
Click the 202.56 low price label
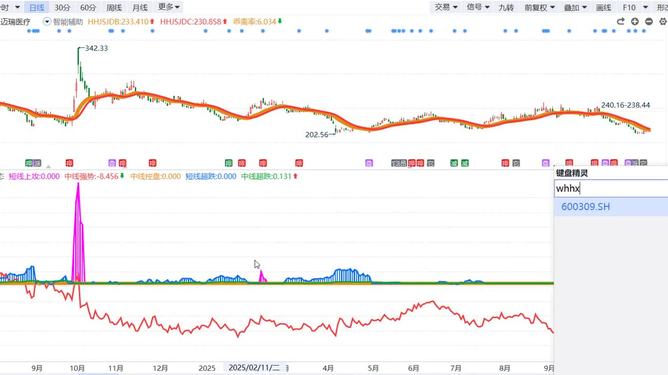317,135
